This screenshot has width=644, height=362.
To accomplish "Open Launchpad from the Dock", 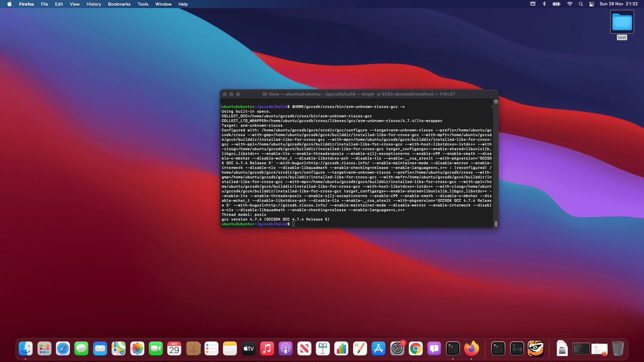I will pyautogui.click(x=45, y=348).
